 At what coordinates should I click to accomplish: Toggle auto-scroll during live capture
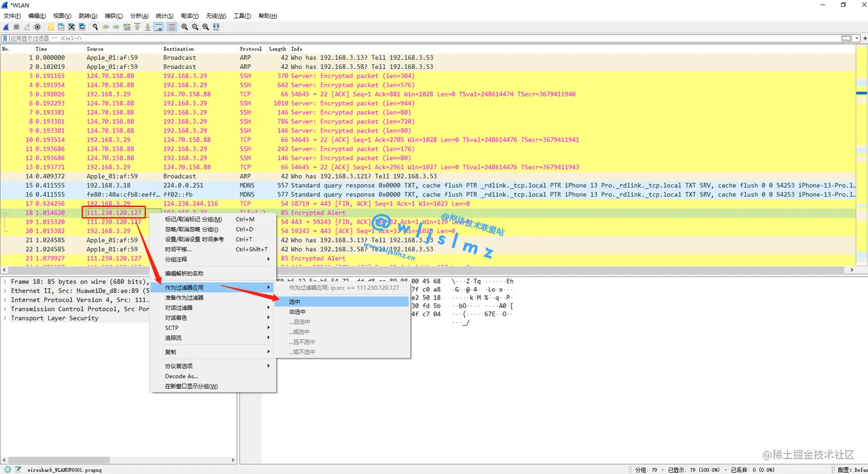tap(158, 27)
